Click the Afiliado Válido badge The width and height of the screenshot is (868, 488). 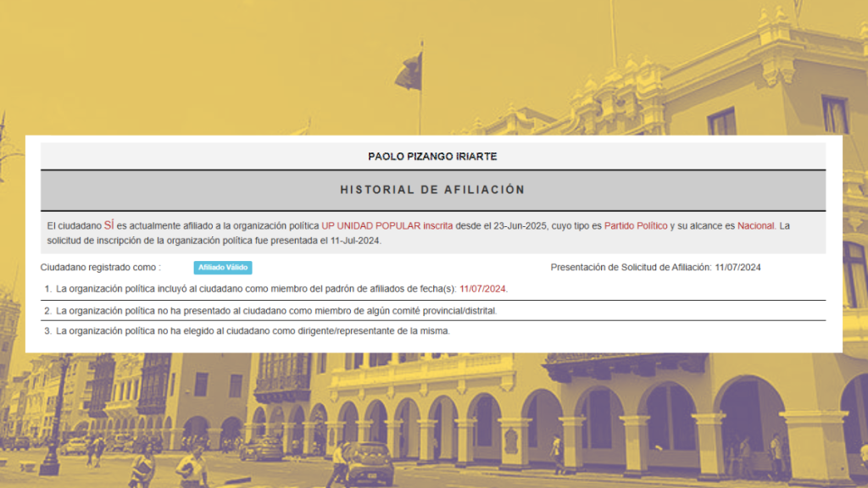[222, 268]
